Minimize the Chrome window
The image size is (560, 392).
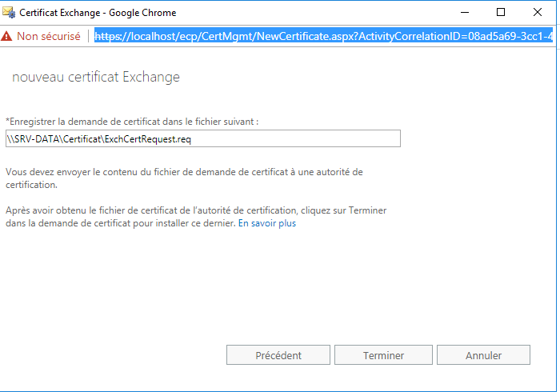click(x=465, y=12)
